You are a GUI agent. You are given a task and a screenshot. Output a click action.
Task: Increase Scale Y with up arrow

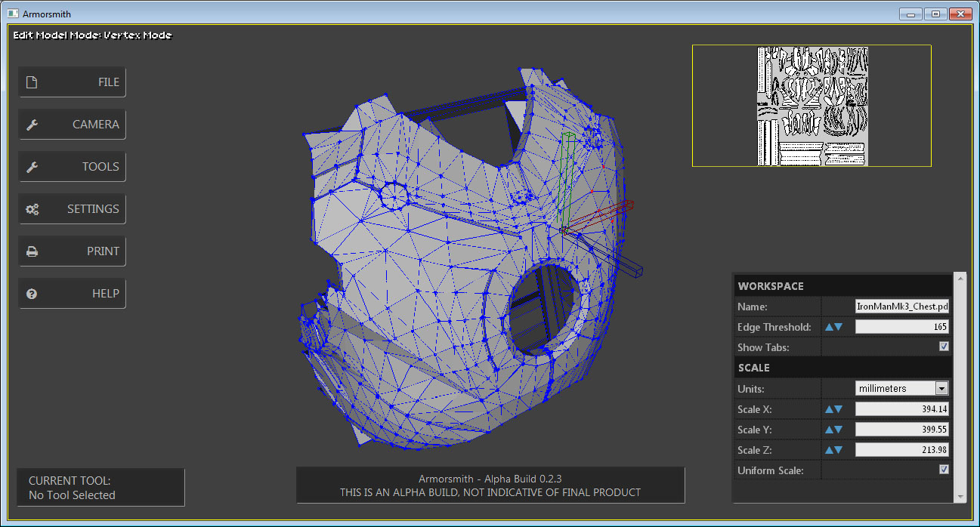[829, 430]
